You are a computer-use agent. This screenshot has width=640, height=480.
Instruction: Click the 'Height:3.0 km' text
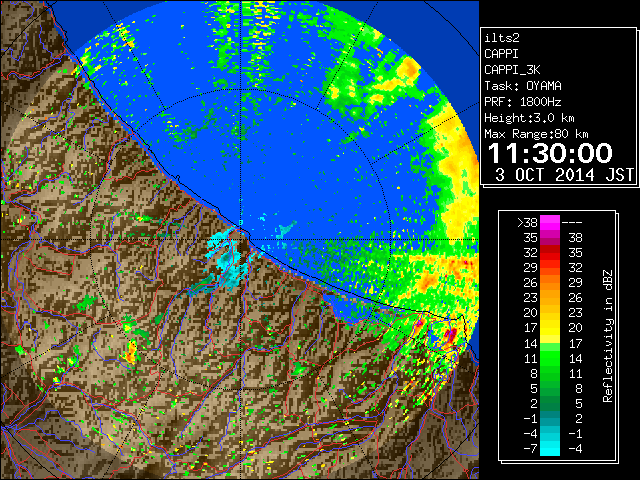[x=529, y=118]
